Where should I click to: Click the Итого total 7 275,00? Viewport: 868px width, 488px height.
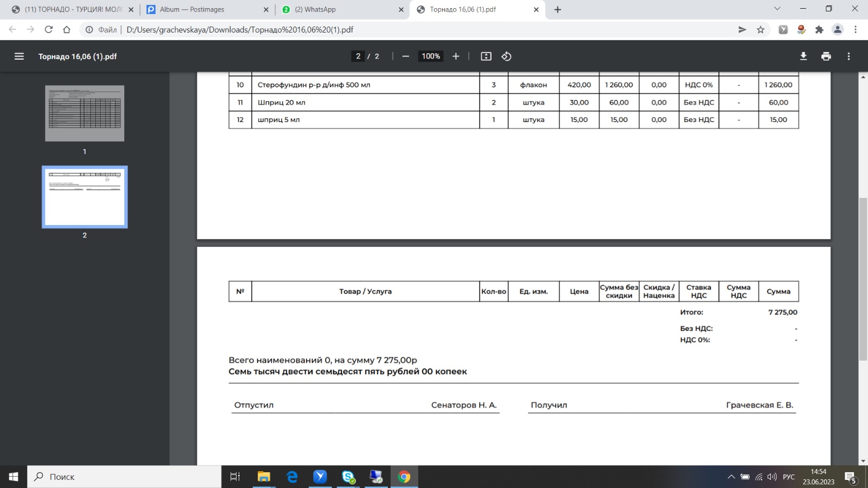point(783,312)
